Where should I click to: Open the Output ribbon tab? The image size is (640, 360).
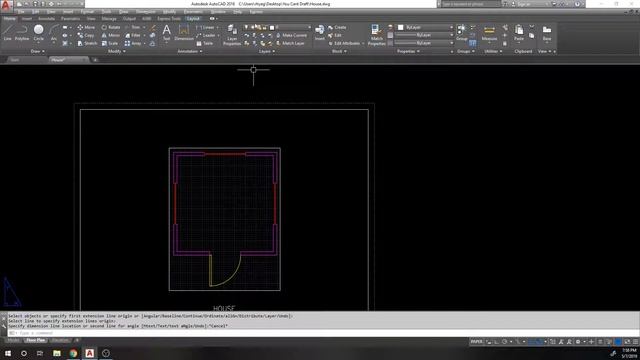(x=129, y=18)
